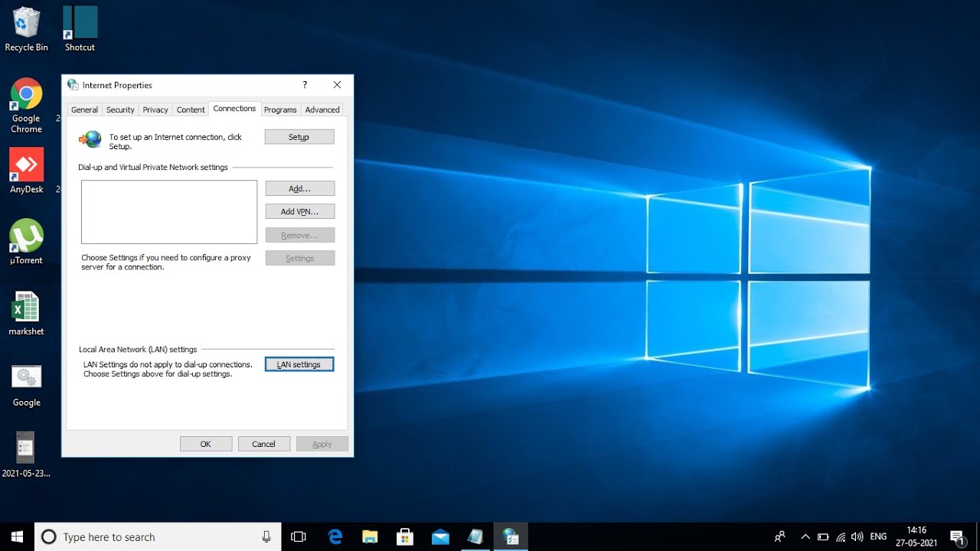Open the Mail app from taskbar
This screenshot has width=980, height=551.
click(x=440, y=536)
